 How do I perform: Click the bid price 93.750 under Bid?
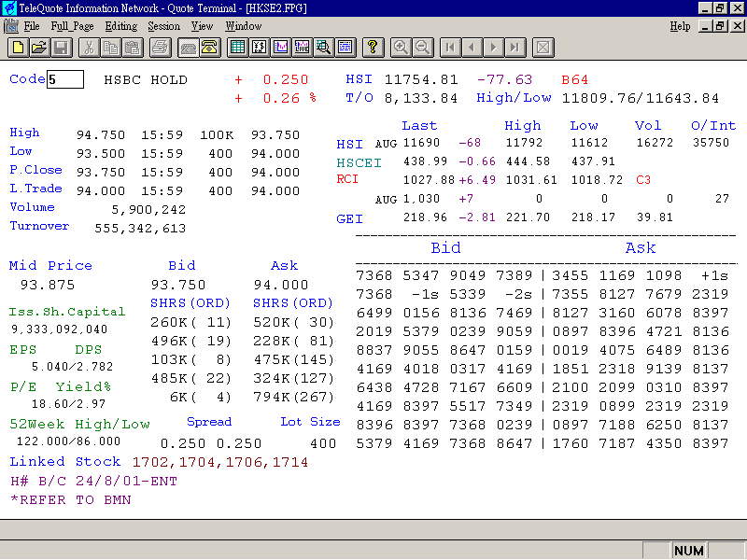pos(178,285)
